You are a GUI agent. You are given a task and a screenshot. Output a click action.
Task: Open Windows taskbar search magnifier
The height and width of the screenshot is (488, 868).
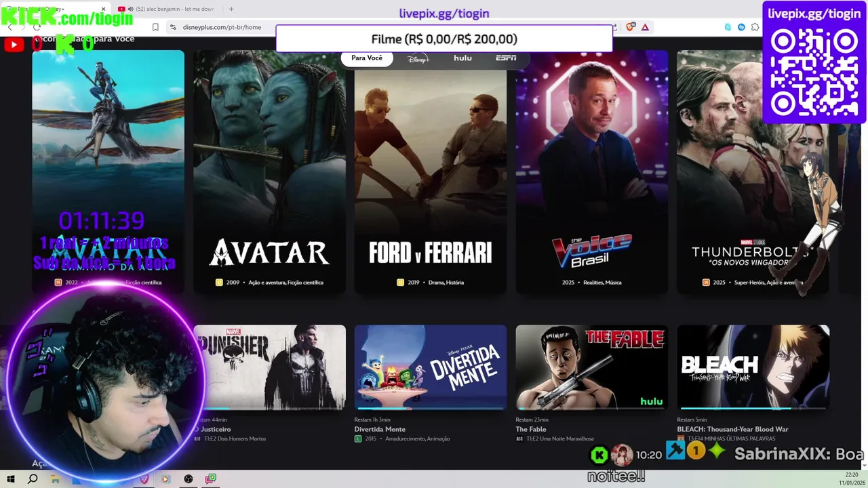pos(33,479)
